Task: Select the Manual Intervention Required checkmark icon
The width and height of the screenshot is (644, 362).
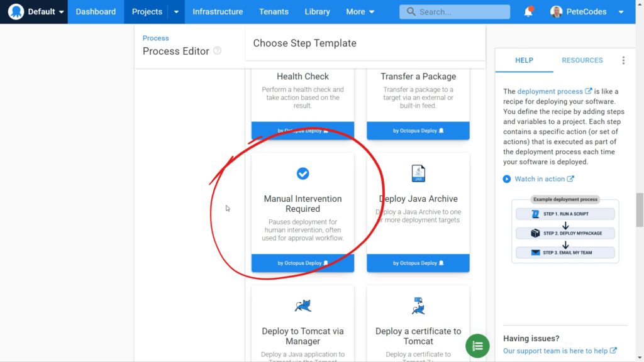Action: point(303,173)
